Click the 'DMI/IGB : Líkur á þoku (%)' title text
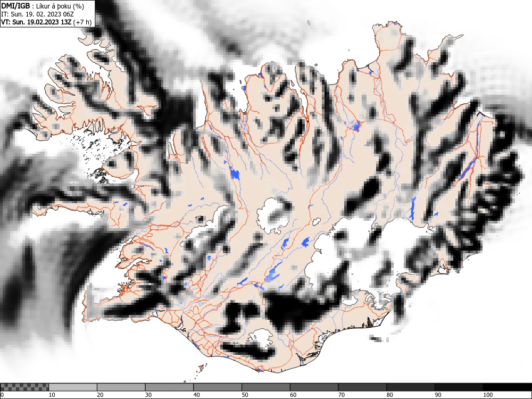The image size is (532, 399). (43, 6)
